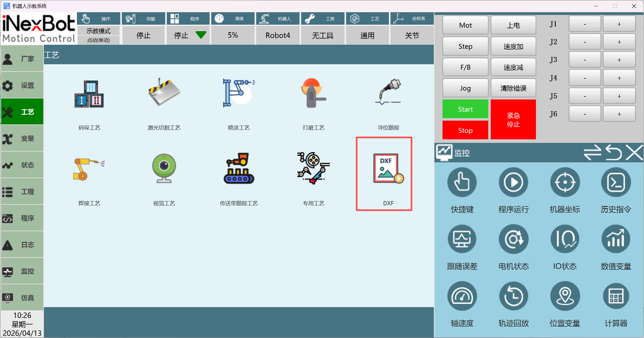Open the speed 5% selector

233,35
